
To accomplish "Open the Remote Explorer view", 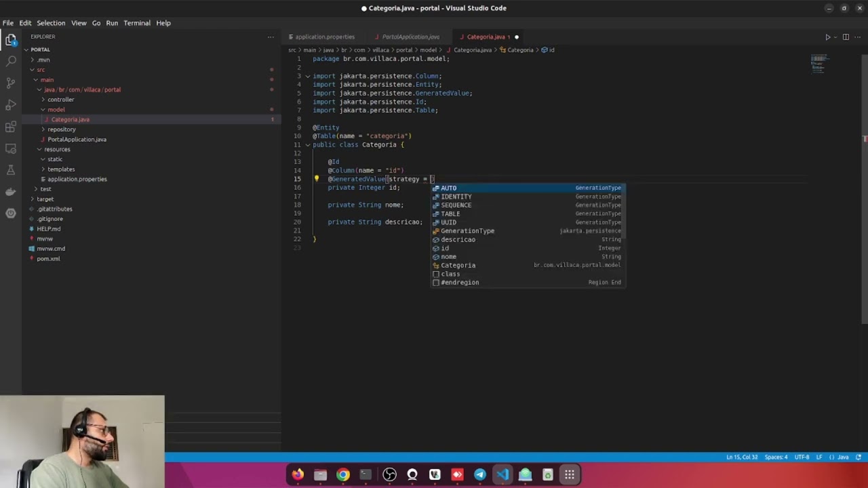I will (x=11, y=148).
